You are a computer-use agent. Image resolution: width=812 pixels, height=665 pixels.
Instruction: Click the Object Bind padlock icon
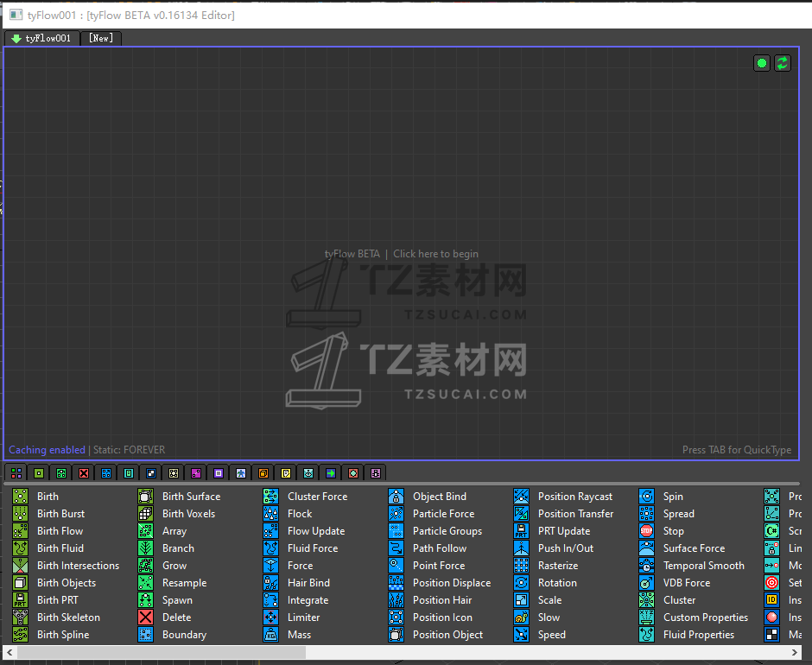coord(396,497)
